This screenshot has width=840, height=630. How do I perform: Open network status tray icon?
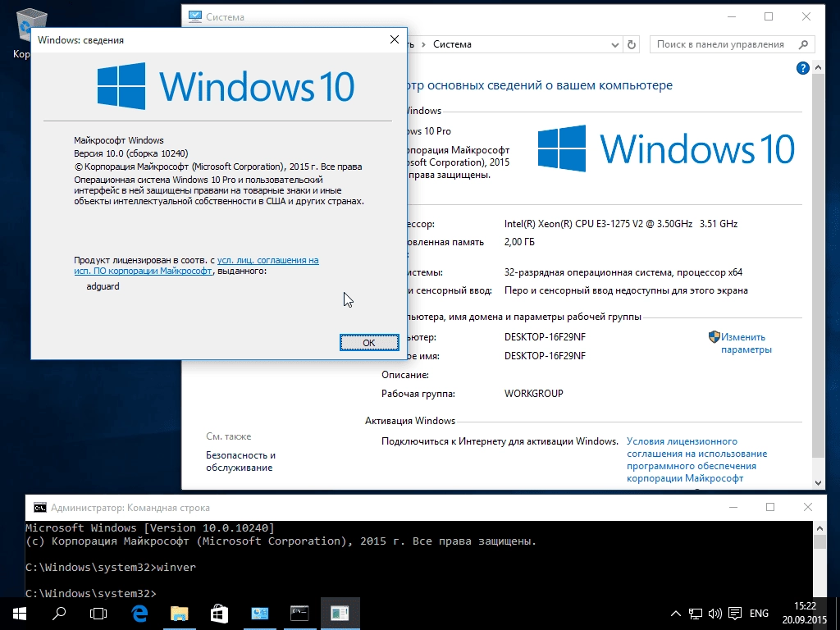[x=696, y=614]
